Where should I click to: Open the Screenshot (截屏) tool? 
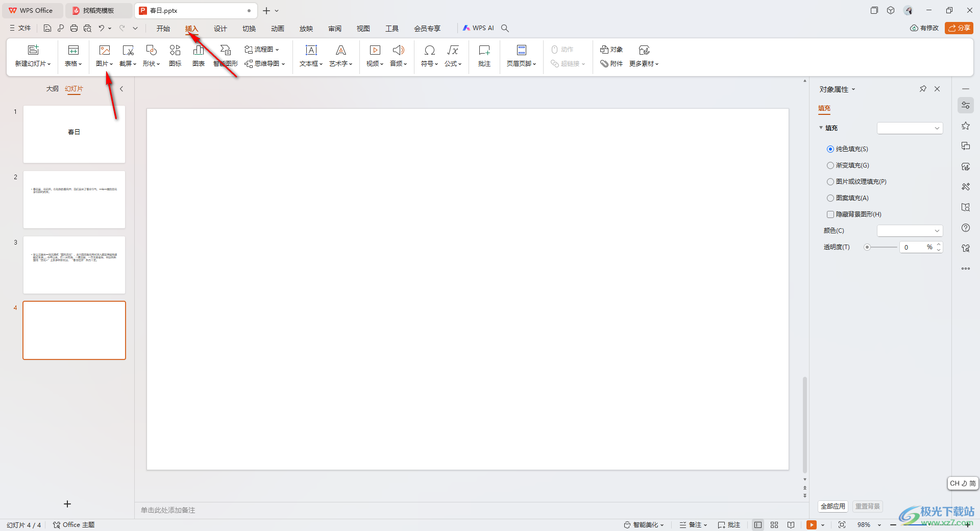[x=128, y=50]
